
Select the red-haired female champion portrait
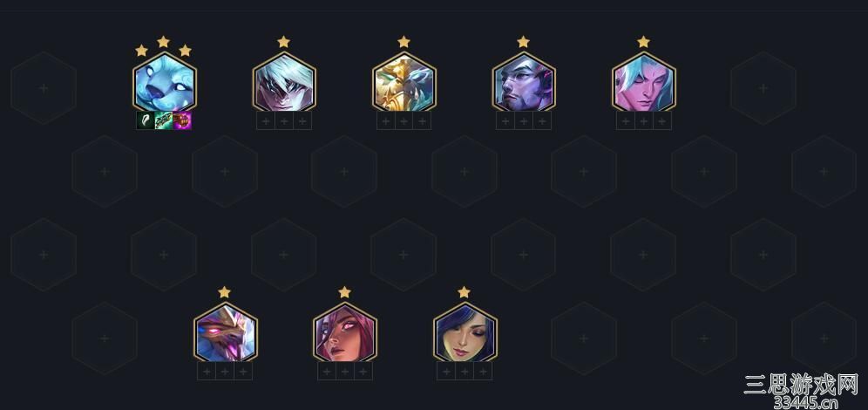[x=345, y=333]
